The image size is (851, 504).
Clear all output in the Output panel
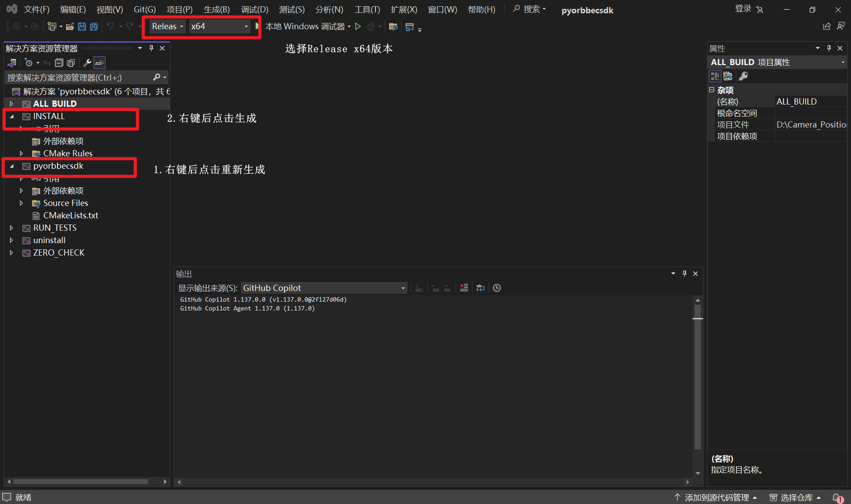click(464, 288)
